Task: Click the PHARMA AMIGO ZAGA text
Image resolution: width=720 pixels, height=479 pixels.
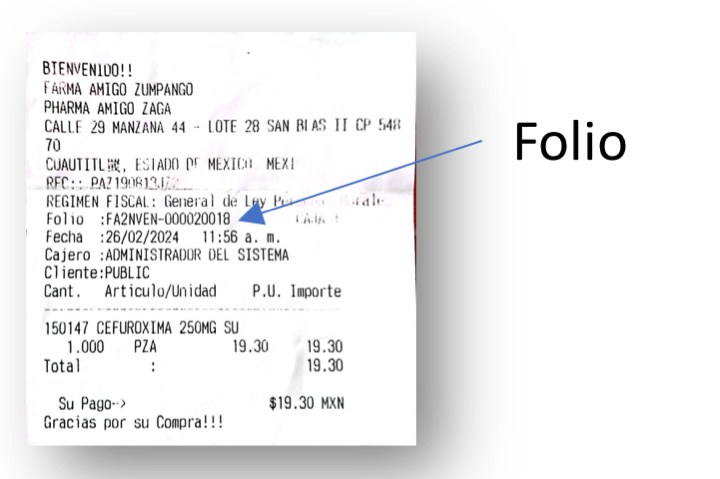Action: 107,108
